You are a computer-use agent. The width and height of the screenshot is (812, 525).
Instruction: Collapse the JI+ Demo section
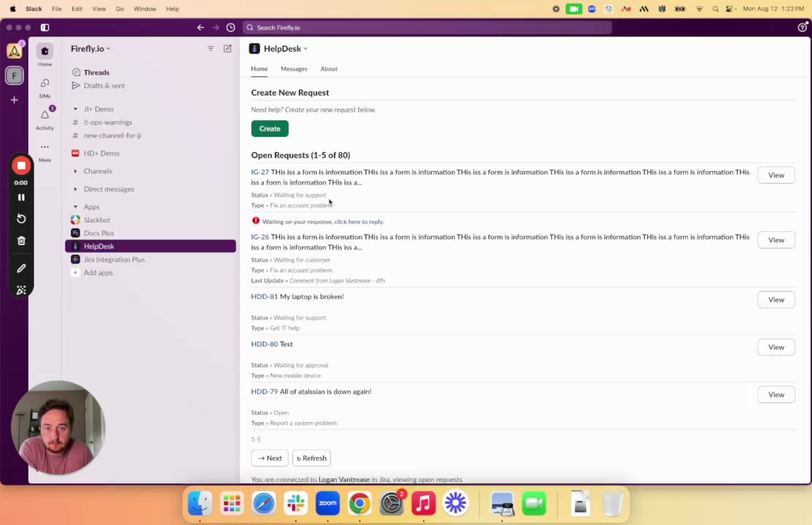(75, 109)
